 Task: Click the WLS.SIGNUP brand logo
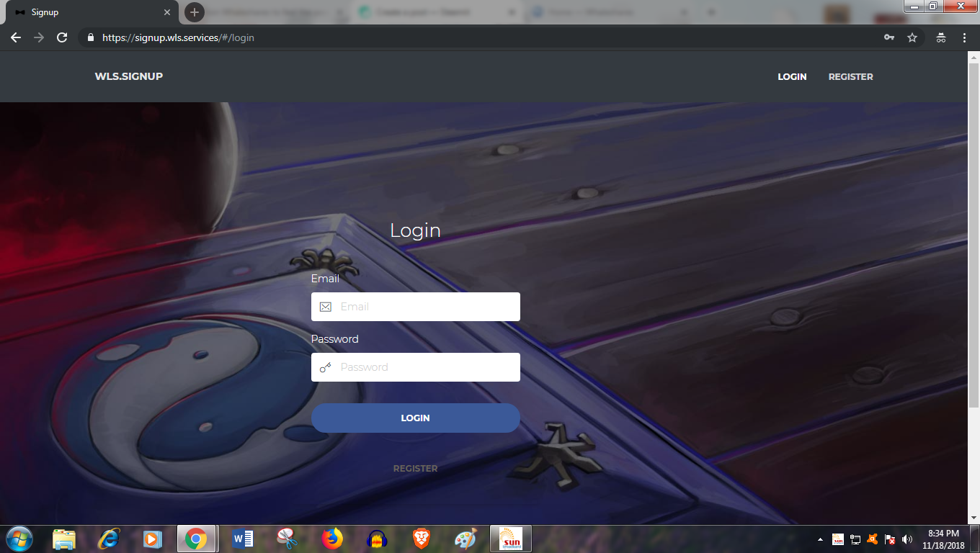[x=129, y=76]
